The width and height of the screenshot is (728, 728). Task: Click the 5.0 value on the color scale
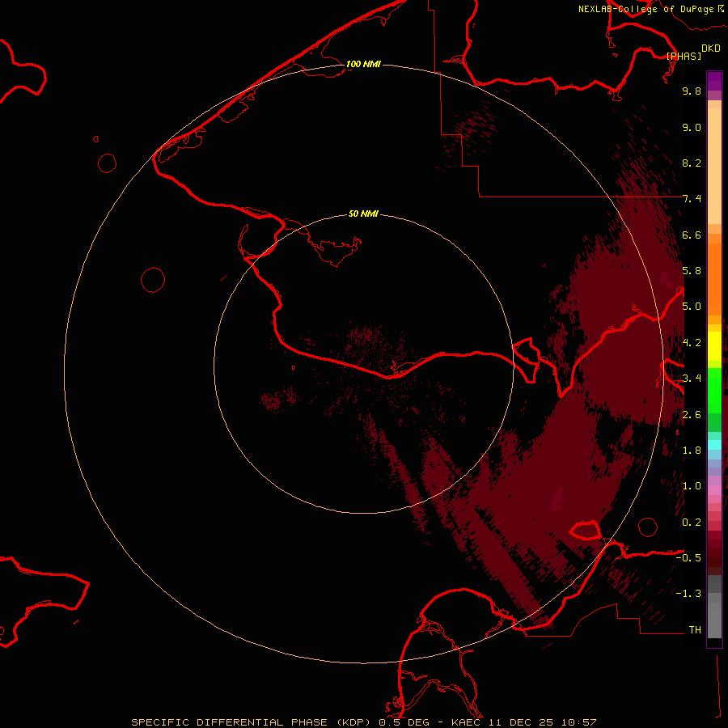[x=692, y=307]
